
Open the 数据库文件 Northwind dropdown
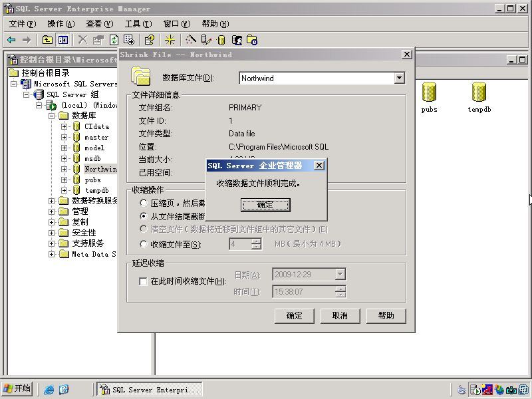click(x=400, y=78)
